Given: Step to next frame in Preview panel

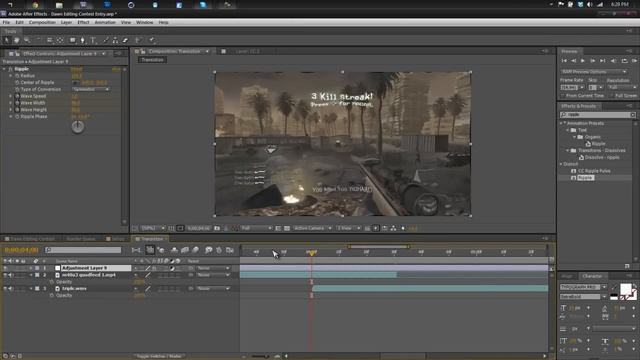Looking at the screenshot, I should click(x=593, y=61).
